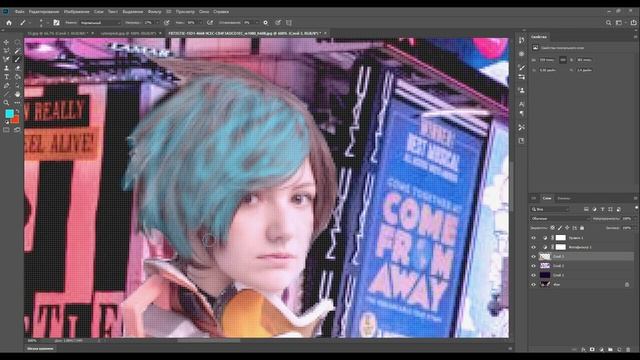Open the flow slider arrow in options bar
640x360 pixels.
click(200, 23)
